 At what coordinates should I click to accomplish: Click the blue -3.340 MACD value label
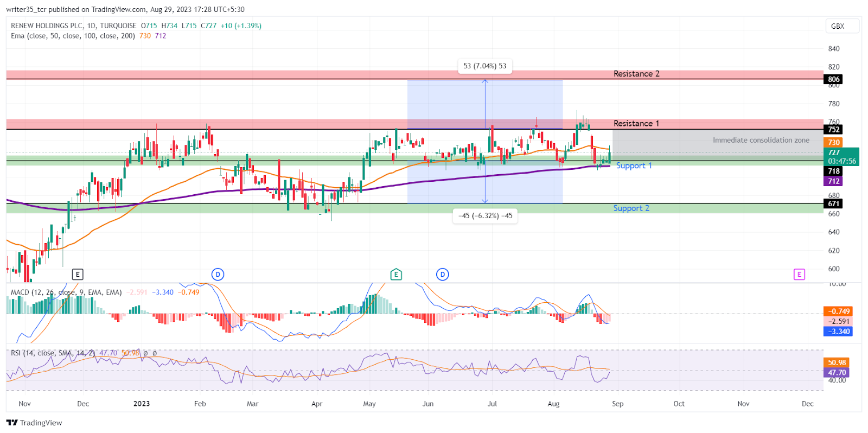pos(839,332)
